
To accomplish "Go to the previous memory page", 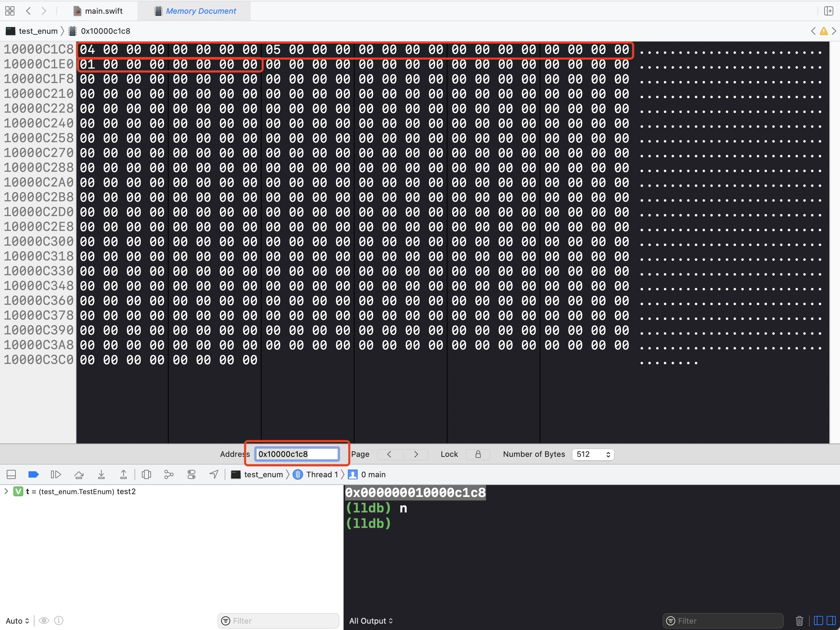I will pos(389,454).
